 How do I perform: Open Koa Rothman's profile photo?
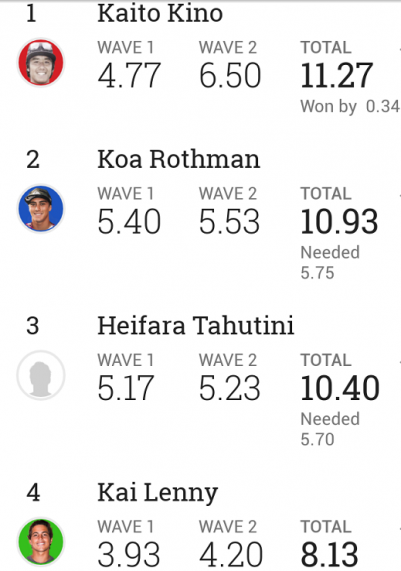tap(41, 209)
